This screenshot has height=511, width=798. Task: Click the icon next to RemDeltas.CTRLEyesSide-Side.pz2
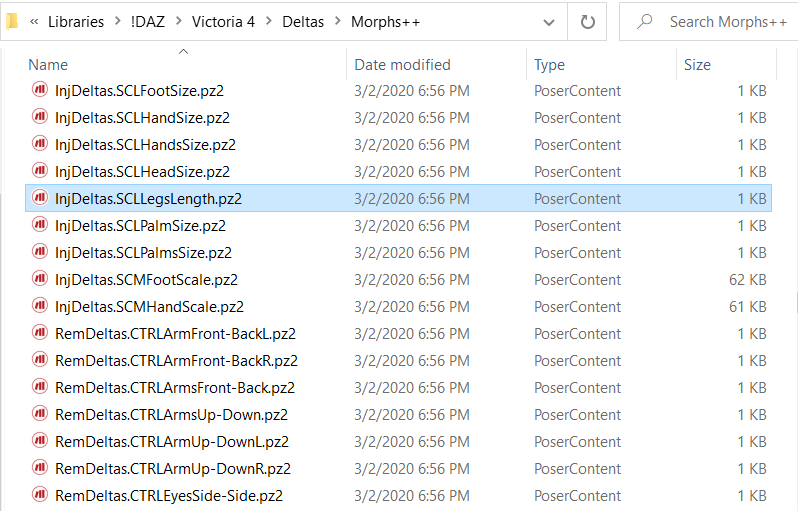40,494
